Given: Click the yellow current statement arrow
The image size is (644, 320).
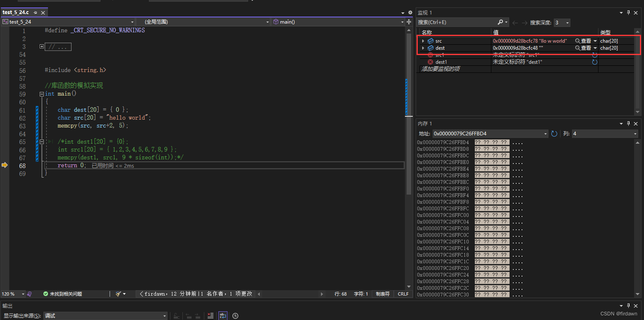Looking at the screenshot, I should (x=5, y=165).
